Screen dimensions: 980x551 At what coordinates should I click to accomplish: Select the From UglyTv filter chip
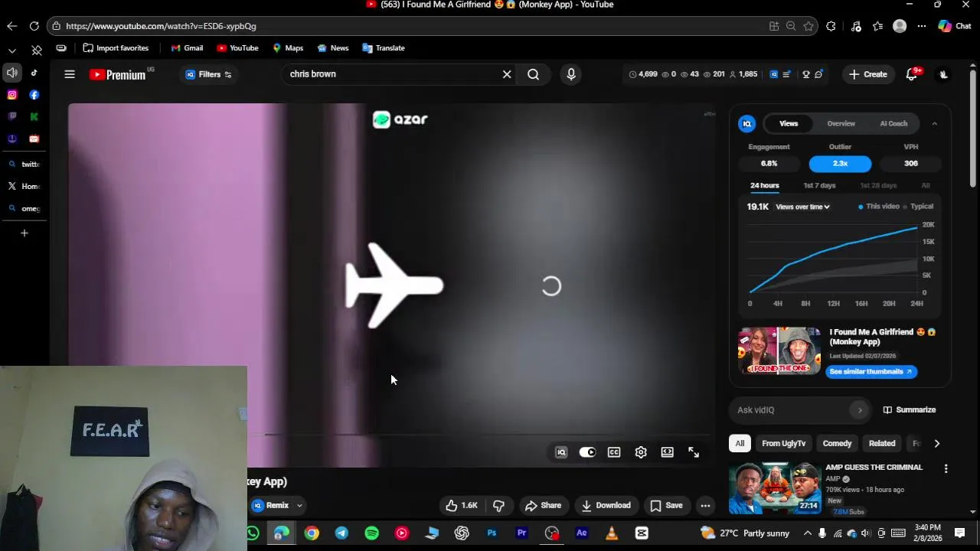tap(783, 443)
